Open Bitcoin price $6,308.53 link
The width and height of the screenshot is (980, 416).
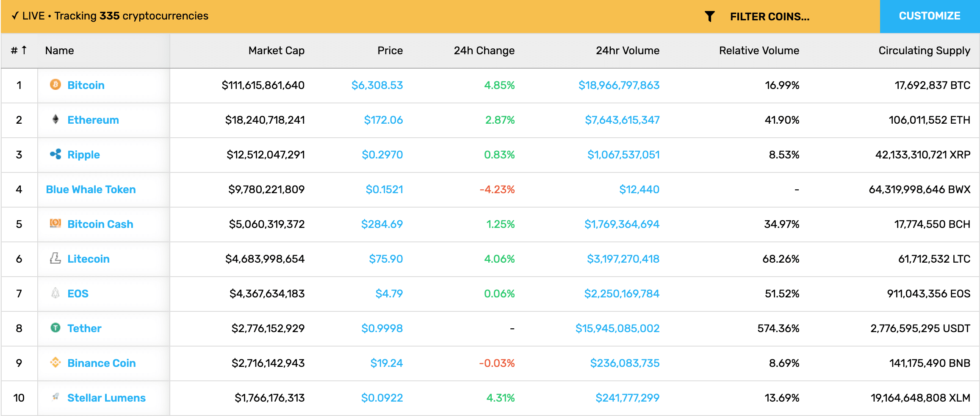click(x=377, y=85)
